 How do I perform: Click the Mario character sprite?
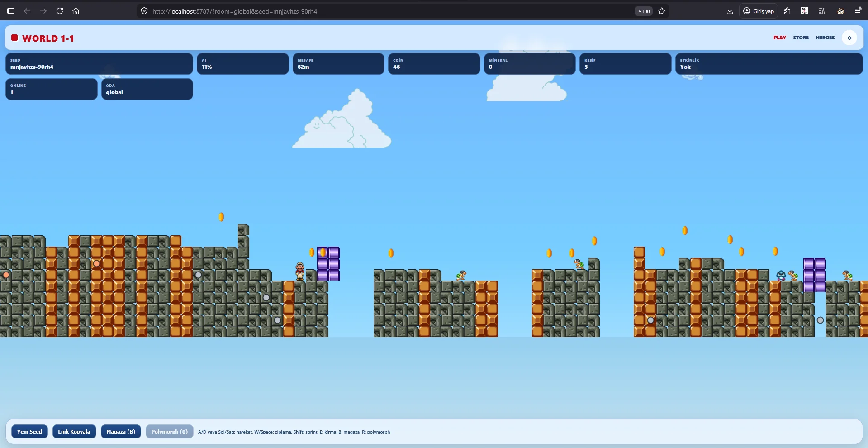(x=300, y=272)
